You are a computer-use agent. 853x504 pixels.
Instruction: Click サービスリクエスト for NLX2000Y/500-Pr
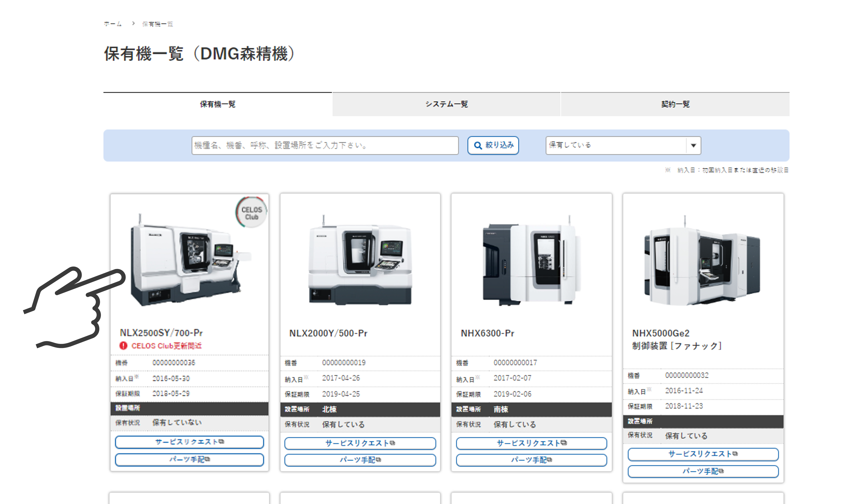point(360,443)
